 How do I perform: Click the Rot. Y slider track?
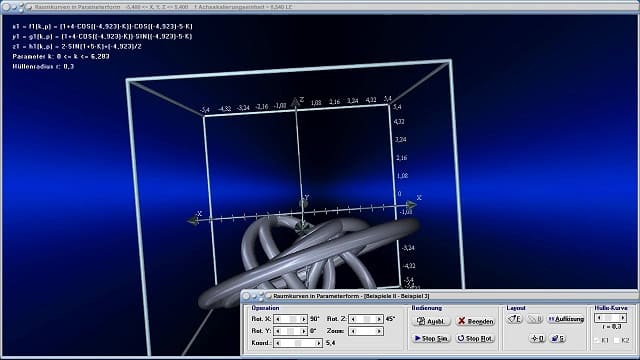tap(291, 331)
